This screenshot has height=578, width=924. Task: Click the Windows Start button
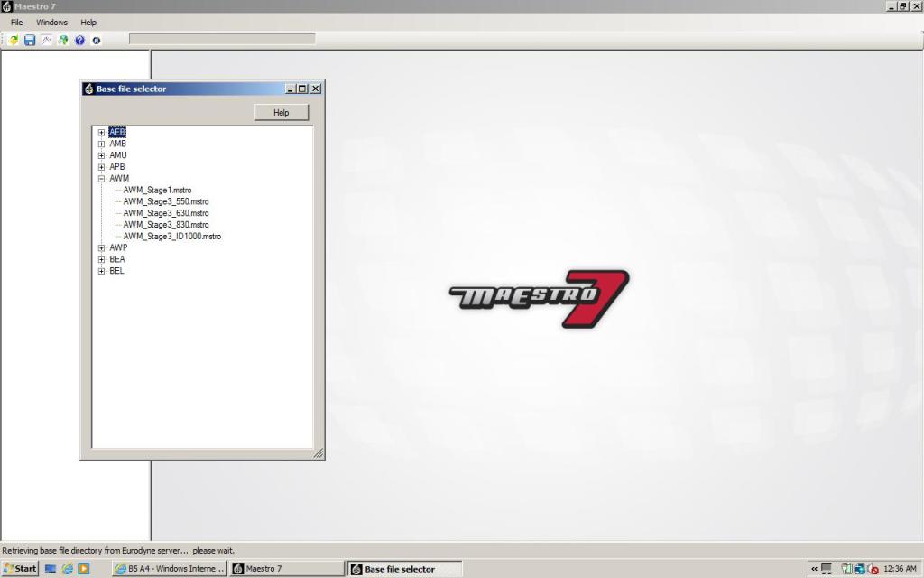point(20,569)
